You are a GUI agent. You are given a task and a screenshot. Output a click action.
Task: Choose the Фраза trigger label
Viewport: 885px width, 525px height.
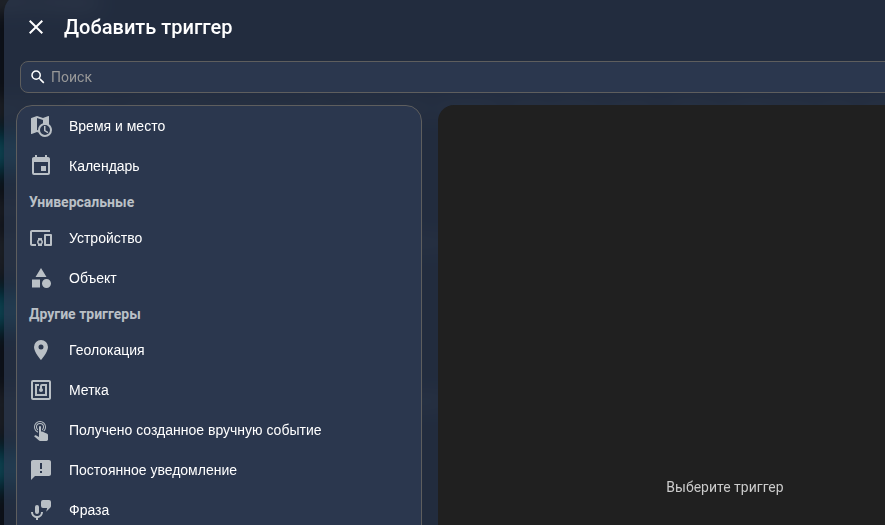pyautogui.click(x=89, y=510)
